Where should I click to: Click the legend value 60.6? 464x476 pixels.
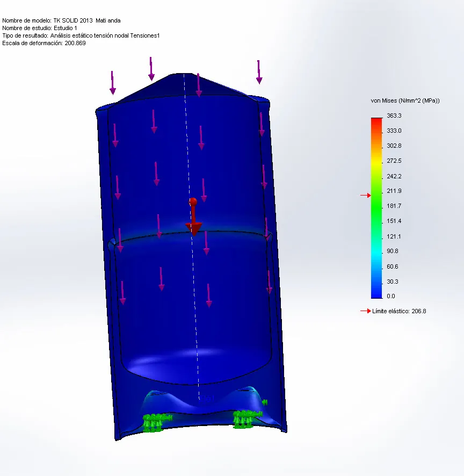(393, 266)
